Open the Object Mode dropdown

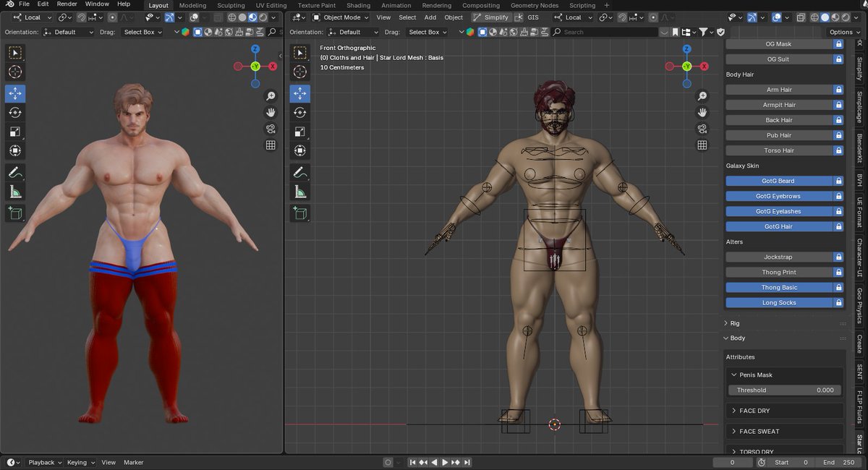pos(340,17)
